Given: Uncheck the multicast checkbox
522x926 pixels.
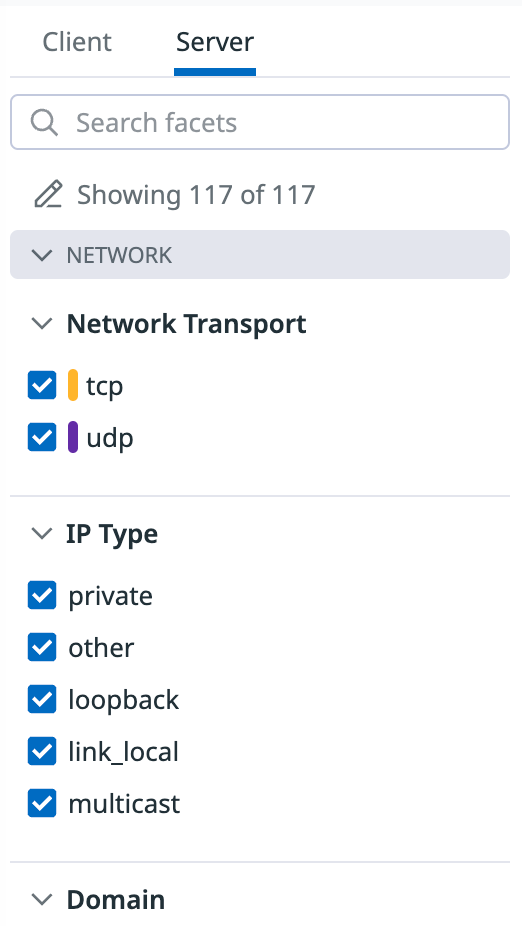Looking at the screenshot, I should click(42, 803).
